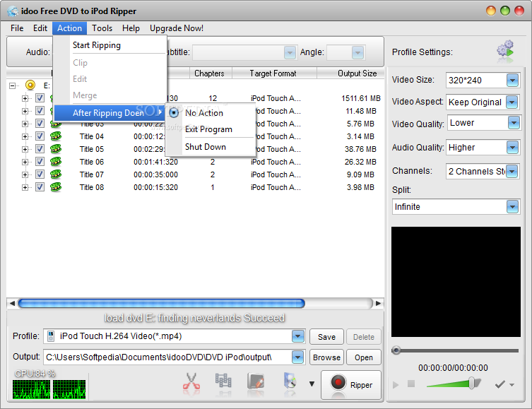Click the film icon of Title 04
The image size is (532, 409).
(x=56, y=136)
